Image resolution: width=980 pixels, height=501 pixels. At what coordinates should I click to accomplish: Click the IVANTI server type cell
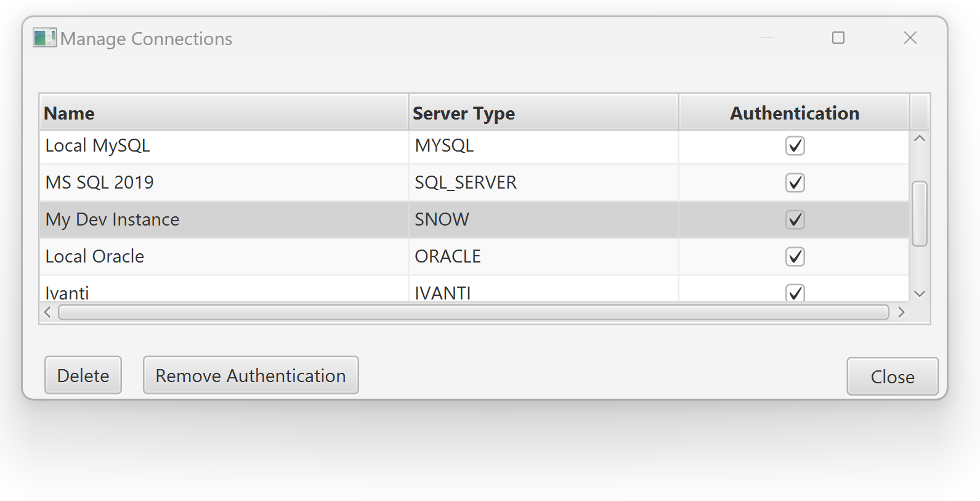pyautogui.click(x=544, y=288)
